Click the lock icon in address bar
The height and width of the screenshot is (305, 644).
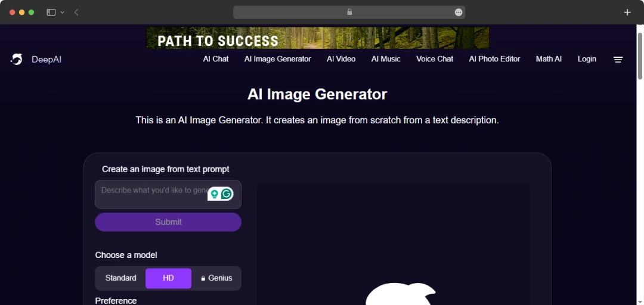coord(349,12)
